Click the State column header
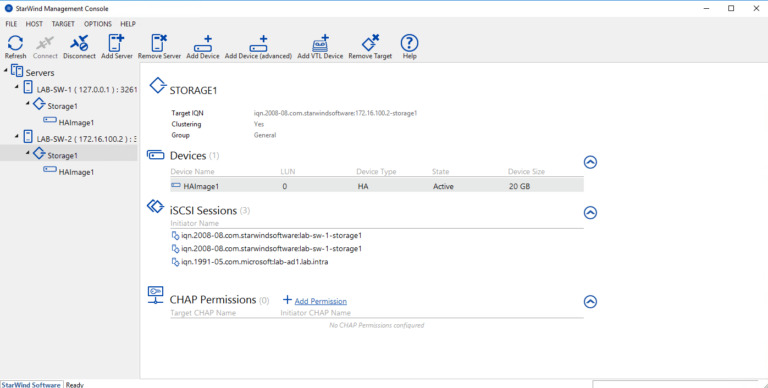This screenshot has width=768, height=388. pyautogui.click(x=440, y=171)
